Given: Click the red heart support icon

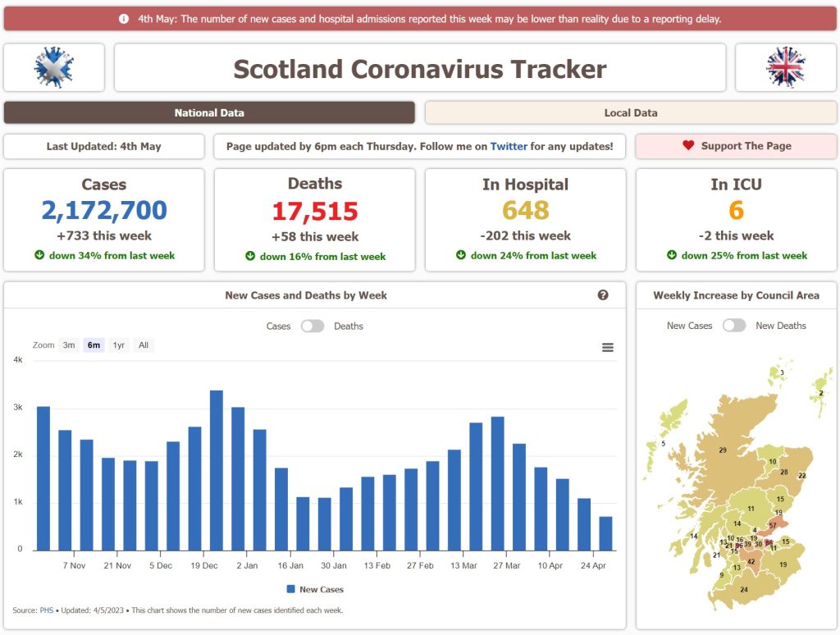Looking at the screenshot, I should tap(688, 146).
